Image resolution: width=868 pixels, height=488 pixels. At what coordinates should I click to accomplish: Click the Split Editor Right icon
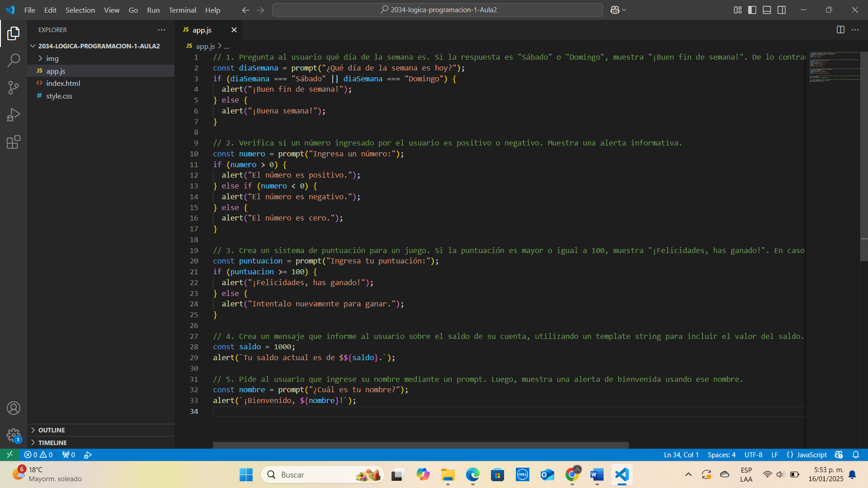point(840,30)
